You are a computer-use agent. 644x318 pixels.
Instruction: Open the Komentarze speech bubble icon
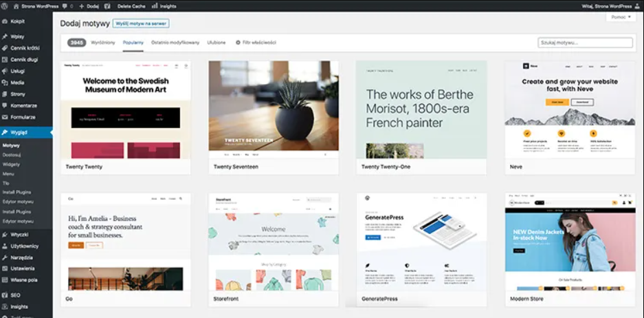tap(5, 106)
